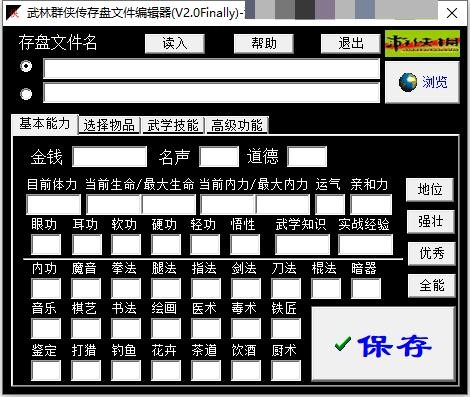Click the 读入 (load) button

click(x=175, y=44)
